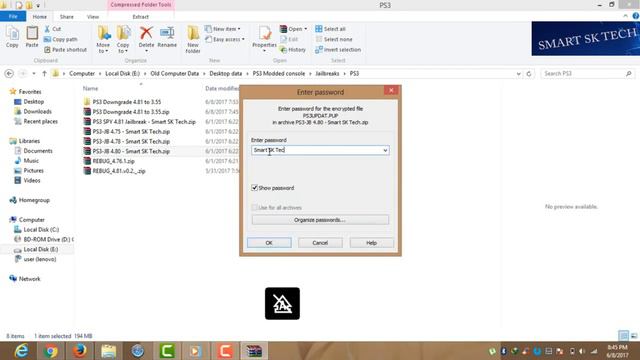Launch Google Chrome from taskbar
This screenshot has height=360, width=640.
(51, 351)
